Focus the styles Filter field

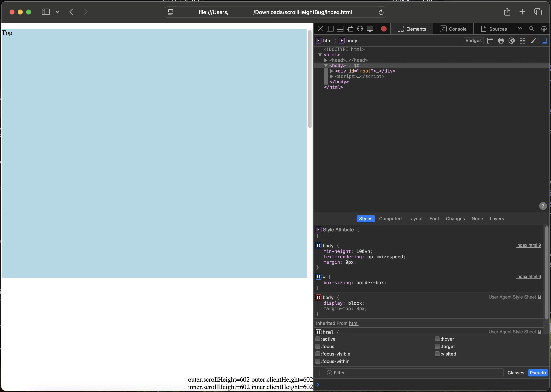coord(414,373)
